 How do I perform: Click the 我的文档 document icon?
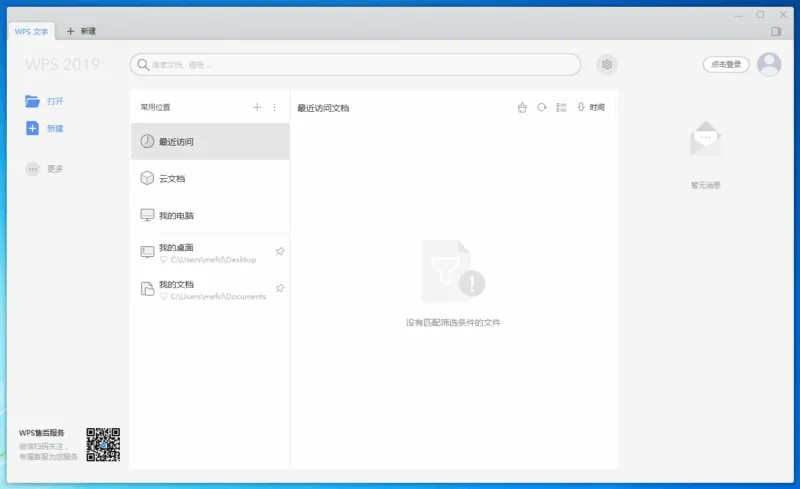pyautogui.click(x=147, y=289)
